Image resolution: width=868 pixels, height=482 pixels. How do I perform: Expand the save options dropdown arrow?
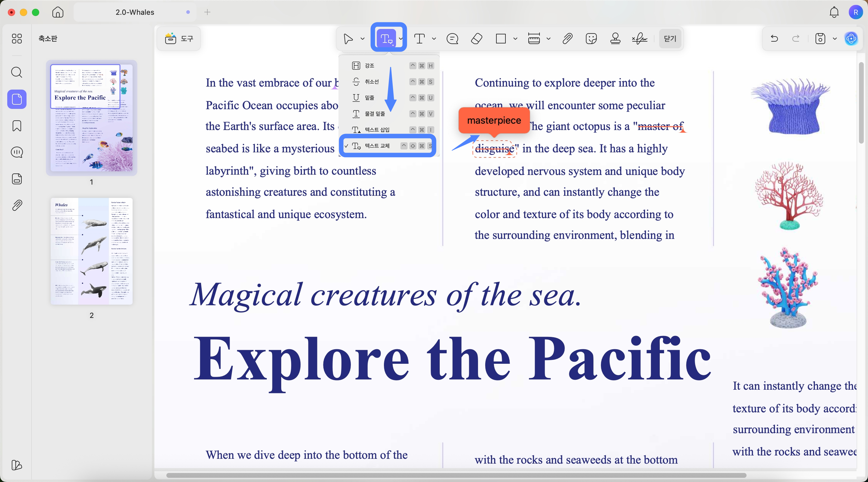click(x=835, y=39)
